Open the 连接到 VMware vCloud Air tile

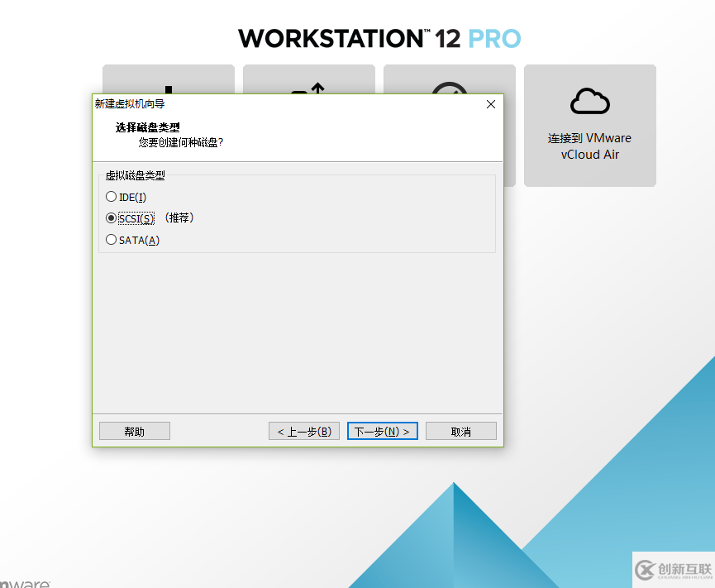[590, 126]
